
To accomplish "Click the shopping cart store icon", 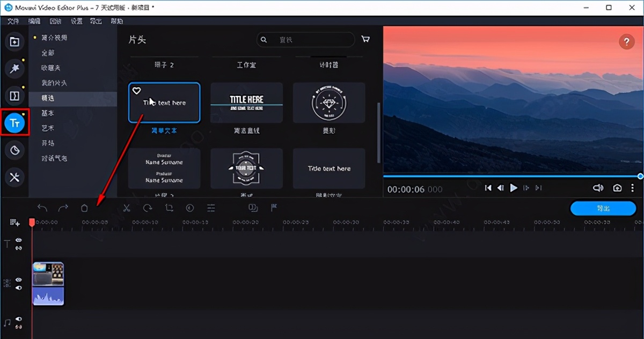I will point(365,40).
